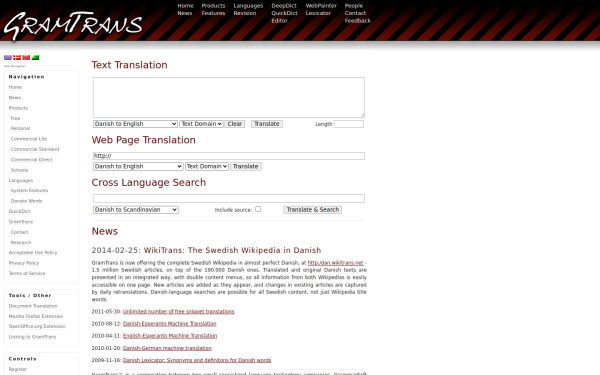Click the GramTrans logo in the header

click(x=73, y=25)
